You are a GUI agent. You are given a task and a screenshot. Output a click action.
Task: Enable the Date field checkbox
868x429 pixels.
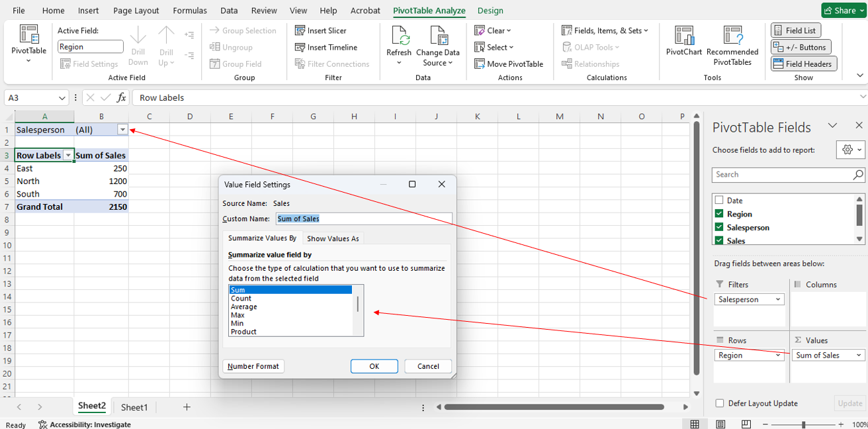click(x=718, y=200)
